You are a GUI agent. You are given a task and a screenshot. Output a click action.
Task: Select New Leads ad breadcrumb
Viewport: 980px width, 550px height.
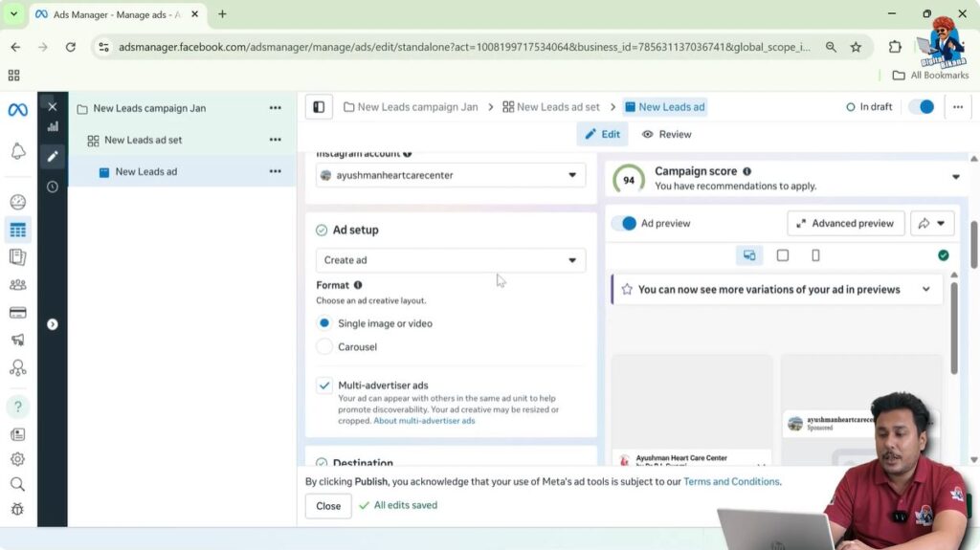[x=665, y=107]
